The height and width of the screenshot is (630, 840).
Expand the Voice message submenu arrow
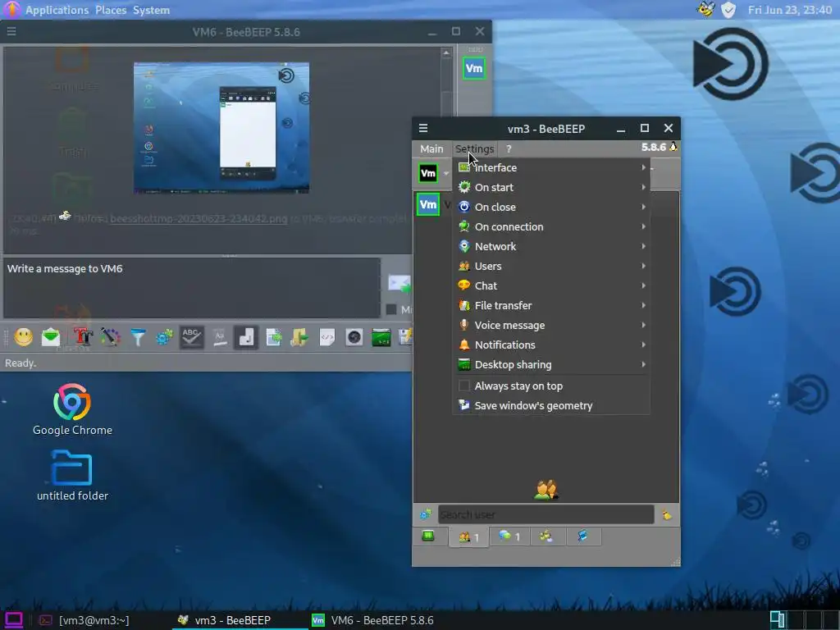pos(643,325)
